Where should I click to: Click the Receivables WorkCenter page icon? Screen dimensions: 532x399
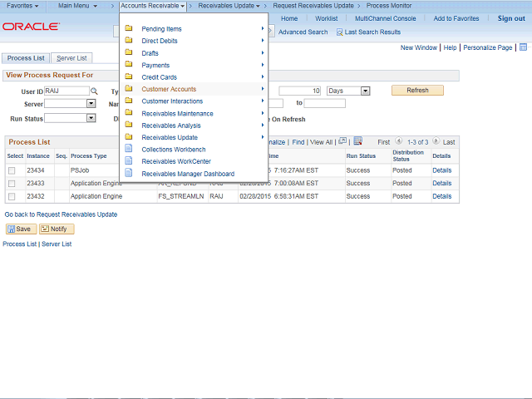point(129,160)
